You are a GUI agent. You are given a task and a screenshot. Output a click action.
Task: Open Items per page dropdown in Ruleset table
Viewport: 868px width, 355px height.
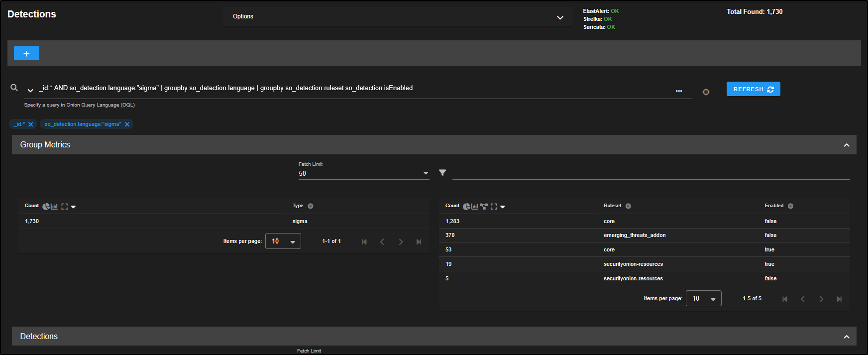coord(703,299)
